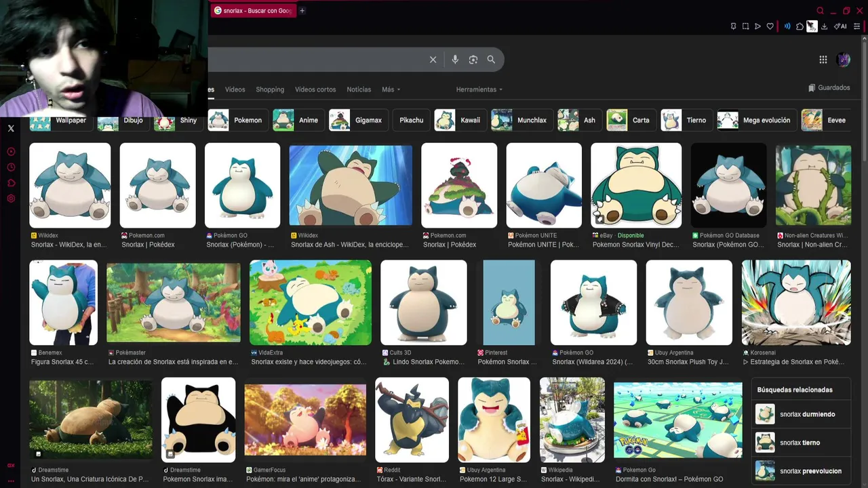The image size is (868, 488).
Task: Open a new tab with plus button
Action: [302, 10]
